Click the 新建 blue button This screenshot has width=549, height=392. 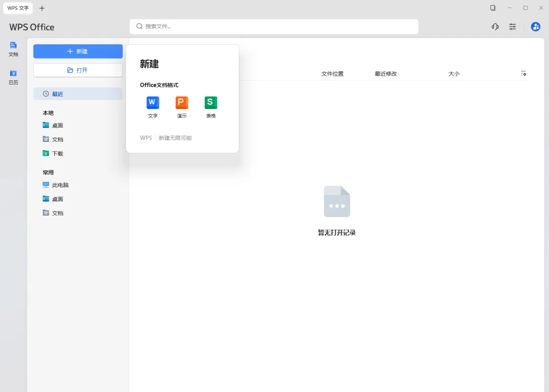78,51
